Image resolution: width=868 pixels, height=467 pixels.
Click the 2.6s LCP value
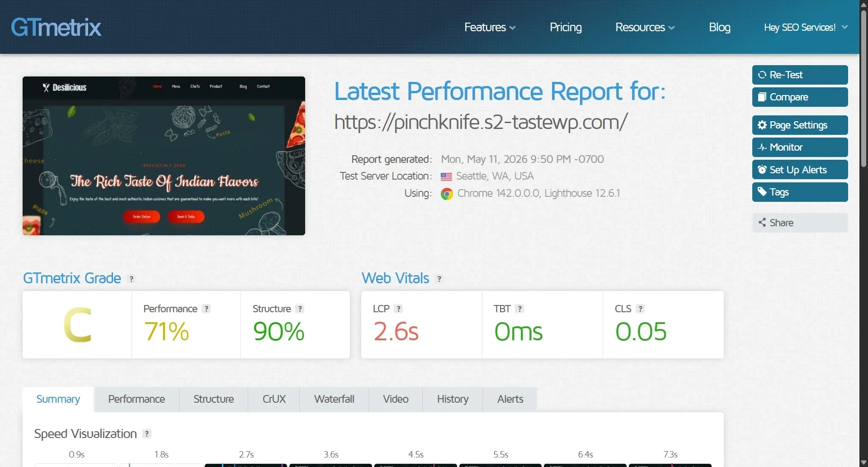pyautogui.click(x=396, y=331)
